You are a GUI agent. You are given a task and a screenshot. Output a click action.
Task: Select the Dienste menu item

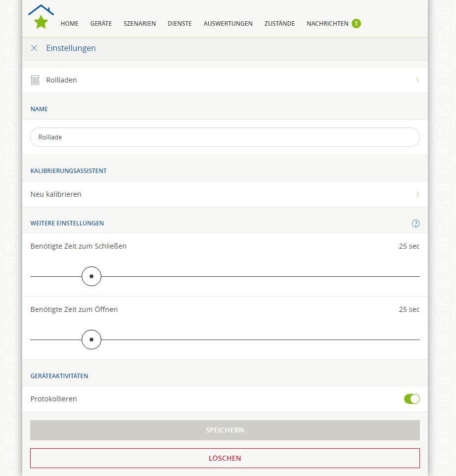pyautogui.click(x=180, y=23)
